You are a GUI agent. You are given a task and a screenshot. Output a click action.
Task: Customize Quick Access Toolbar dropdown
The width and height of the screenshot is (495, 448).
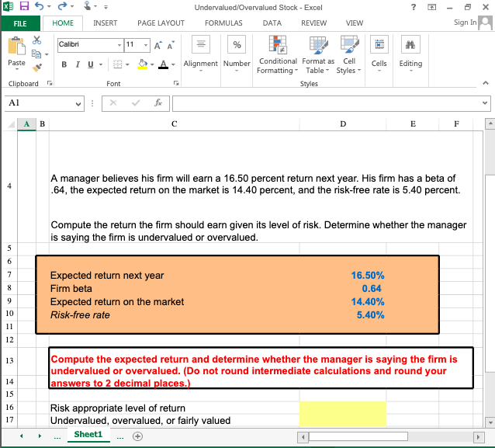tap(106, 7)
